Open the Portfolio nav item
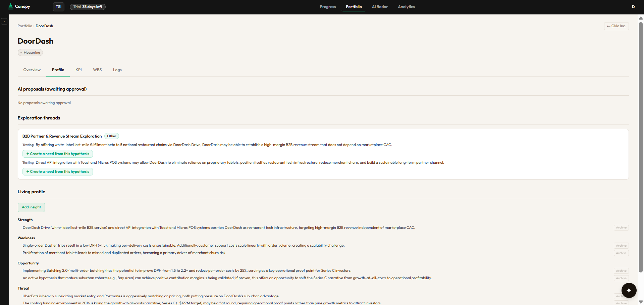 pyautogui.click(x=354, y=7)
